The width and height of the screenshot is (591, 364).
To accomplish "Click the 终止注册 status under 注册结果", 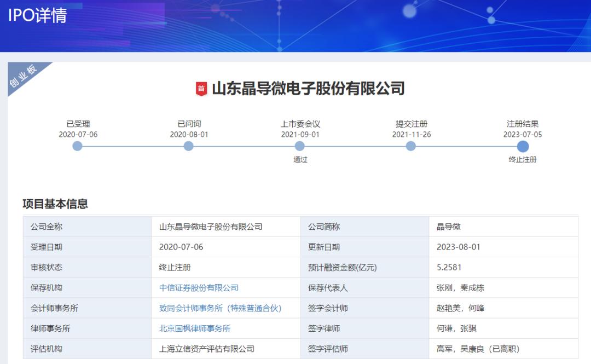I will tap(523, 160).
